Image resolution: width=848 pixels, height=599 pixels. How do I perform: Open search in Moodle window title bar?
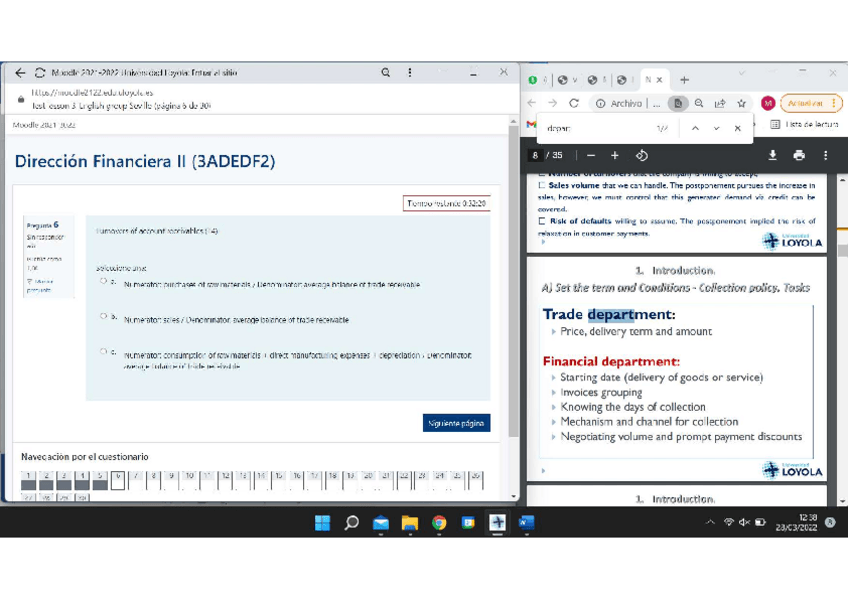(x=386, y=72)
